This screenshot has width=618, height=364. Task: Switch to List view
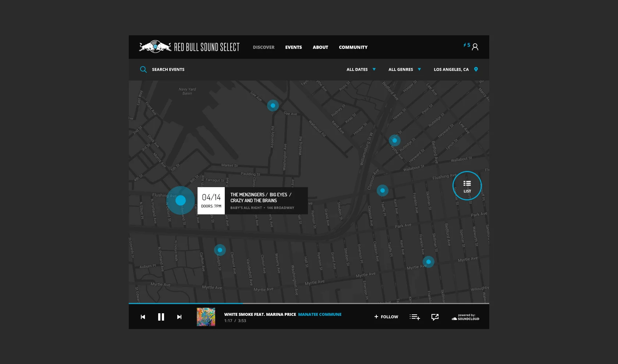[x=467, y=186]
